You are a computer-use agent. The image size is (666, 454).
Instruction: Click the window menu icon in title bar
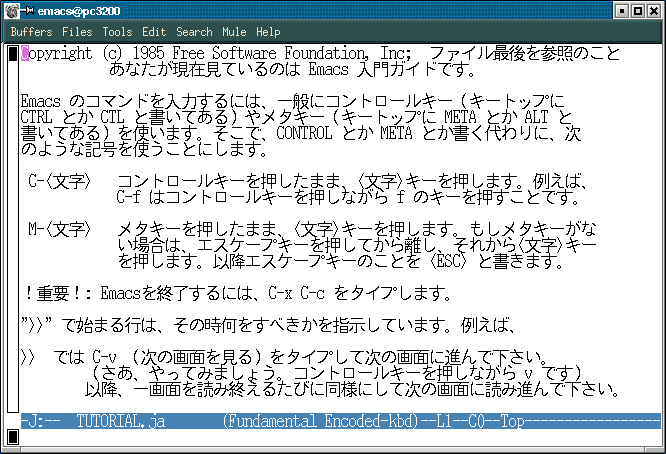pyautogui.click(x=12, y=11)
